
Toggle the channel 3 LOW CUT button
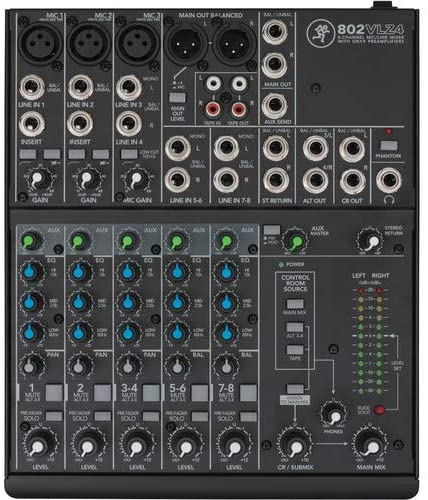point(129,154)
